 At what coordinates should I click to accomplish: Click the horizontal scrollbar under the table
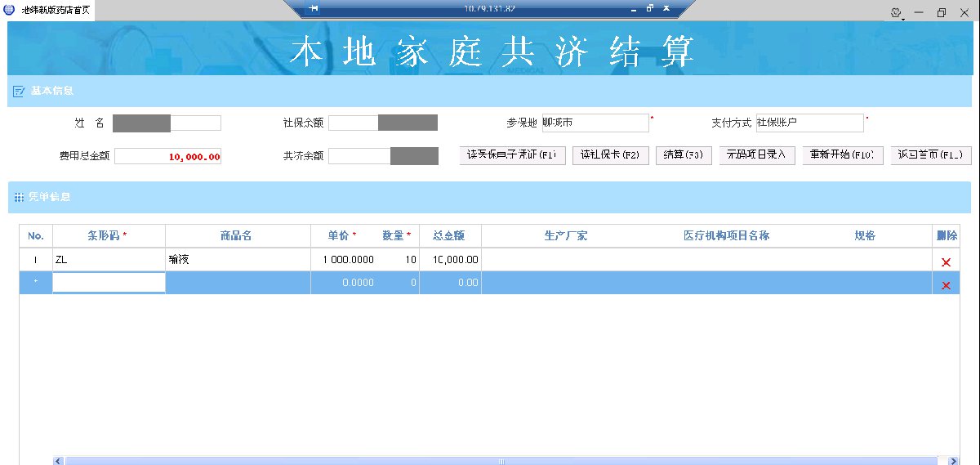click(502, 461)
